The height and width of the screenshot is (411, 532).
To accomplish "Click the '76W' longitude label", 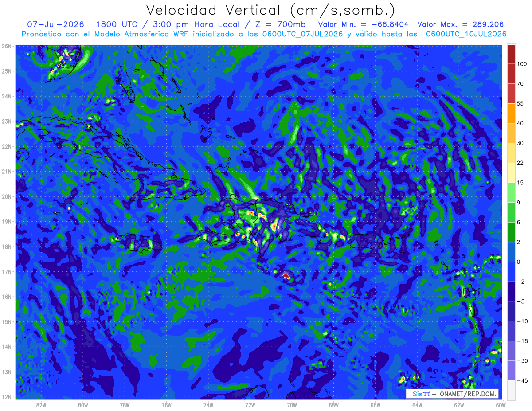I will pos(167,405).
